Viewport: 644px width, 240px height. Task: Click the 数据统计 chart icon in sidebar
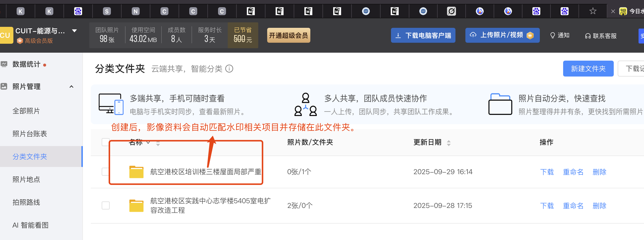point(4,64)
